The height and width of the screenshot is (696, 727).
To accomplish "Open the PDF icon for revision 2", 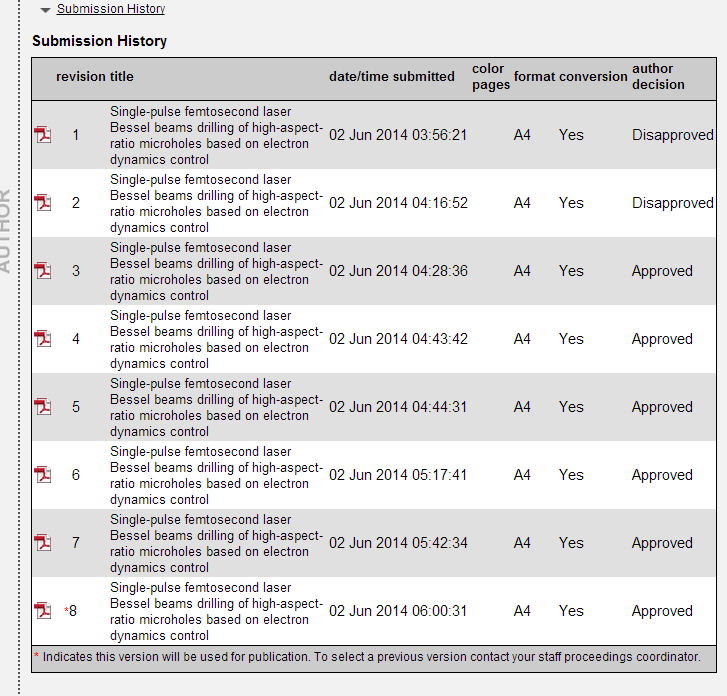I will coord(43,203).
